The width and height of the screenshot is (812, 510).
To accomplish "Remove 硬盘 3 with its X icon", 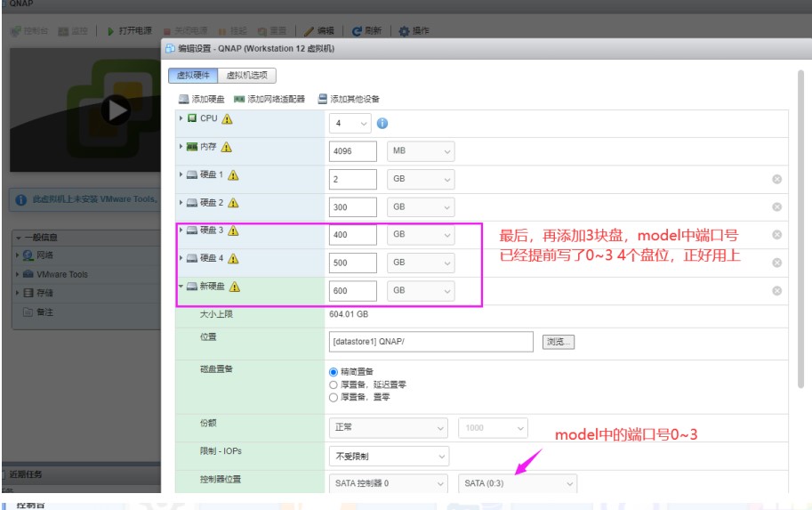I will (776, 235).
